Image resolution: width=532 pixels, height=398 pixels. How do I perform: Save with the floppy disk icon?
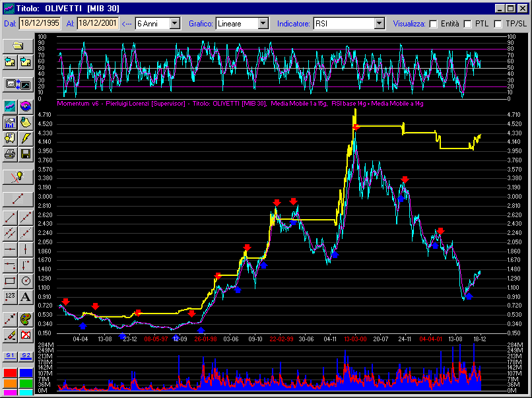click(x=26, y=154)
